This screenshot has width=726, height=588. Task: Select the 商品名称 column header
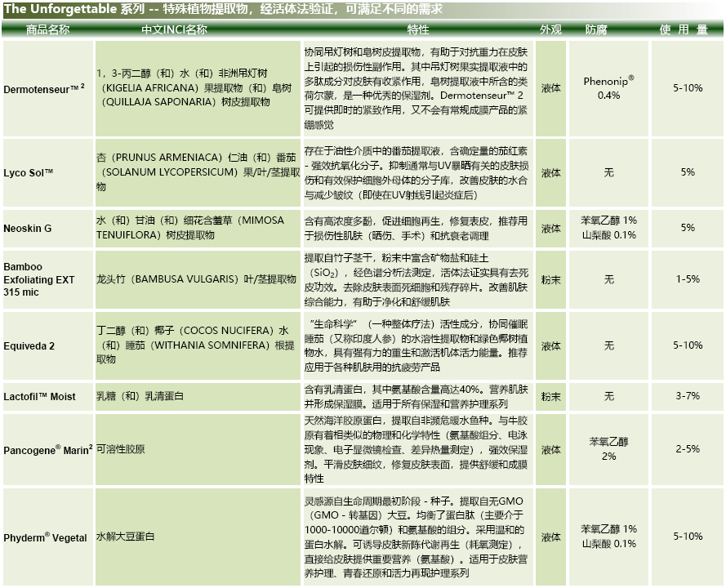(47, 29)
